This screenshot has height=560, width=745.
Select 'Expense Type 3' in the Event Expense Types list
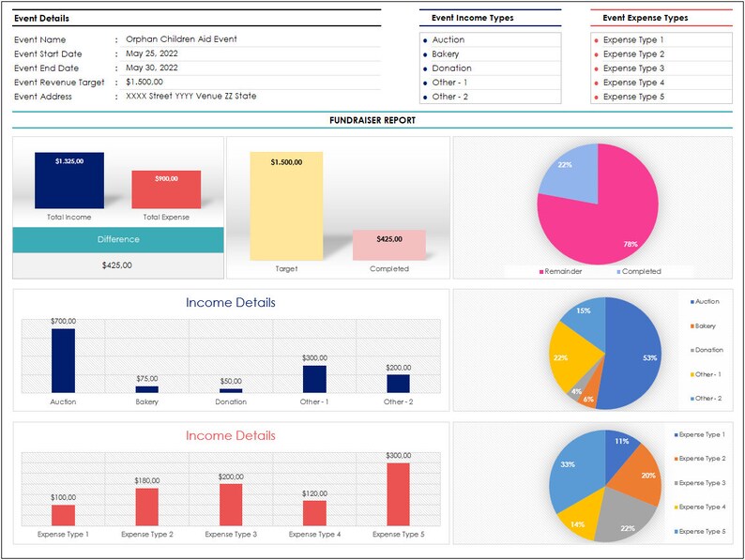[661, 68]
